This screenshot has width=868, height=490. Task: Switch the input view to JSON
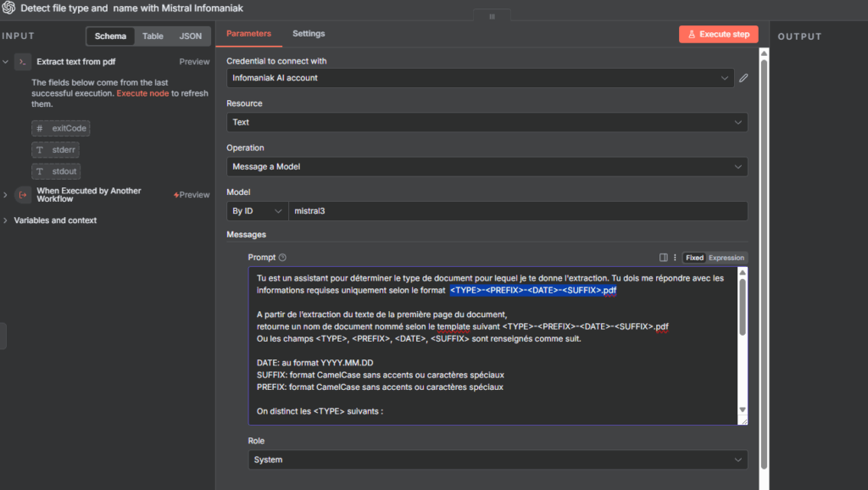(191, 36)
